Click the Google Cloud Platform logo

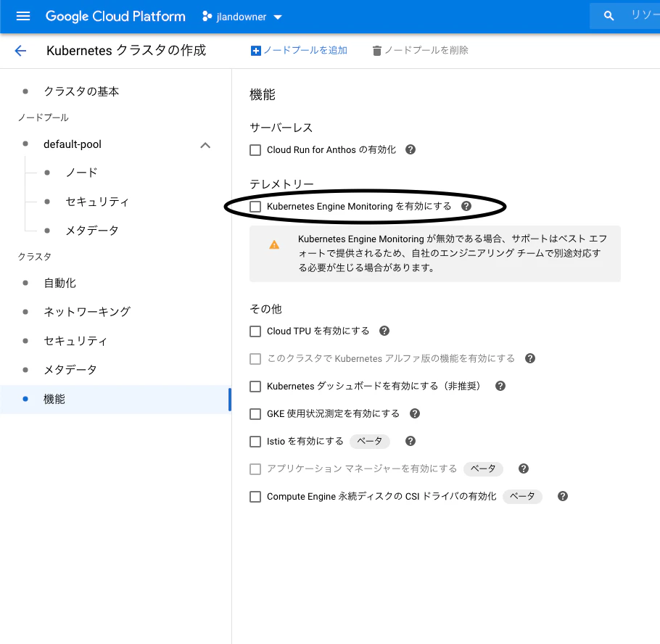click(115, 17)
